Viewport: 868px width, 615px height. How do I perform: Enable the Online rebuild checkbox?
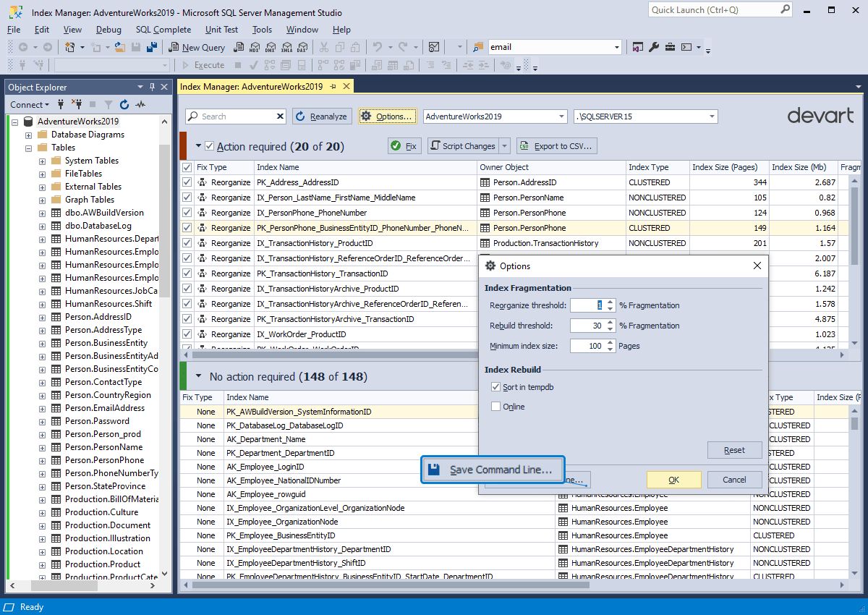[496, 406]
